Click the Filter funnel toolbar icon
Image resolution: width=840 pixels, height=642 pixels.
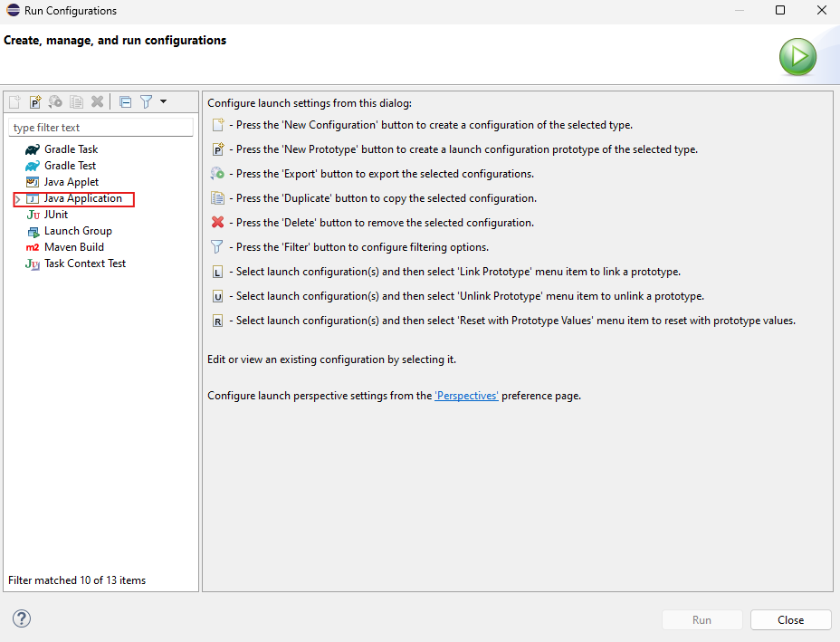146,102
